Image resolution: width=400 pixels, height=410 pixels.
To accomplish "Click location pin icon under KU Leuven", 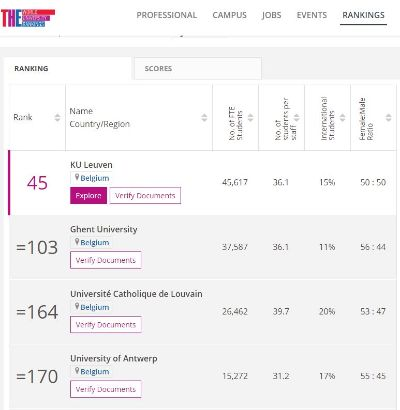I will (77, 177).
